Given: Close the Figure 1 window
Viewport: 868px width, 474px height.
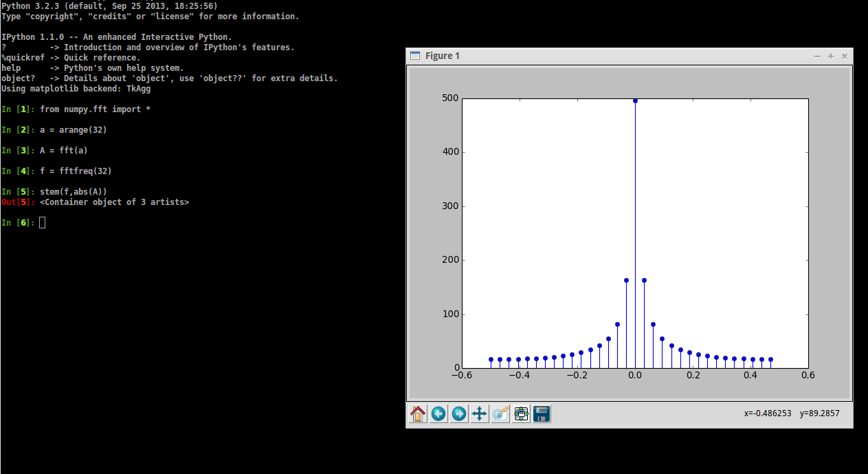Looking at the screenshot, I should click(845, 56).
